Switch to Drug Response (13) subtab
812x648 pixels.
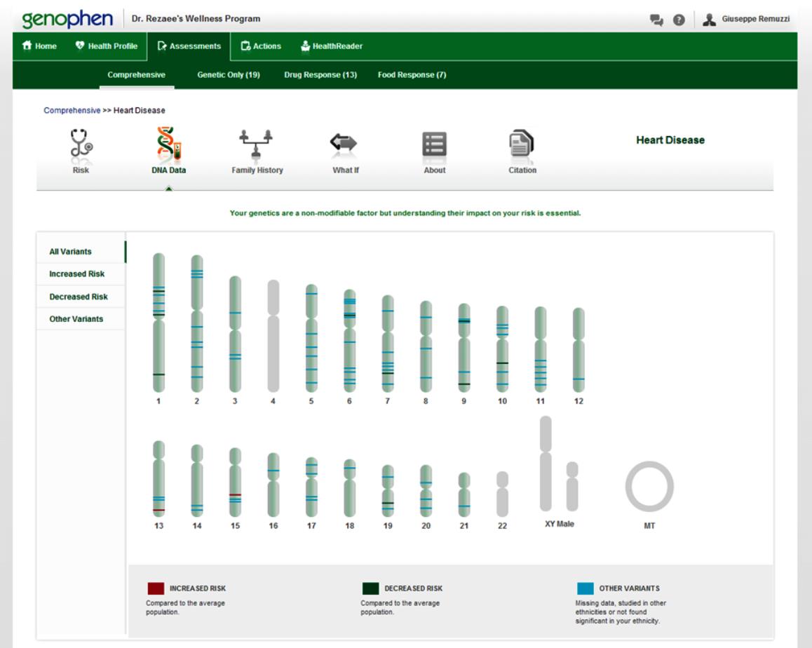[x=320, y=75]
